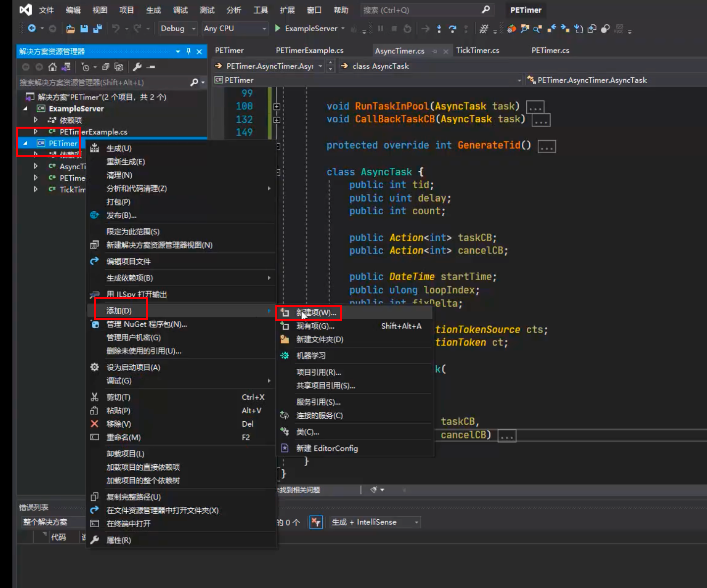Open the Debug configuration dropdown
Screen dimensions: 707x588
[178, 28]
